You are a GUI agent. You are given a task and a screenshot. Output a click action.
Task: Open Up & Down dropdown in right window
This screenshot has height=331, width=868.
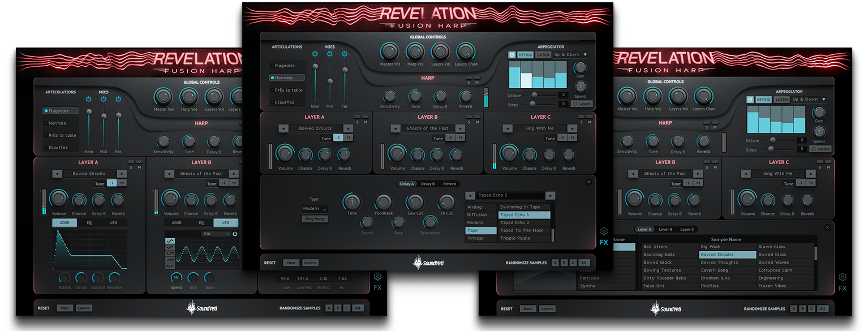pos(808,100)
